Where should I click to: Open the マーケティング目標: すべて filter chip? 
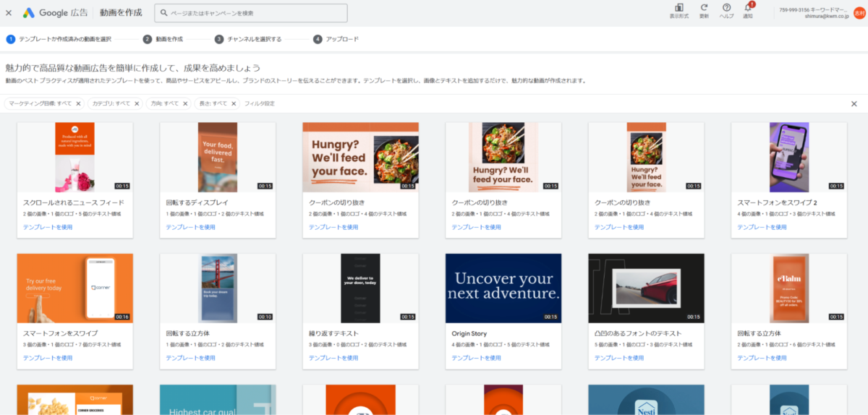pos(41,103)
